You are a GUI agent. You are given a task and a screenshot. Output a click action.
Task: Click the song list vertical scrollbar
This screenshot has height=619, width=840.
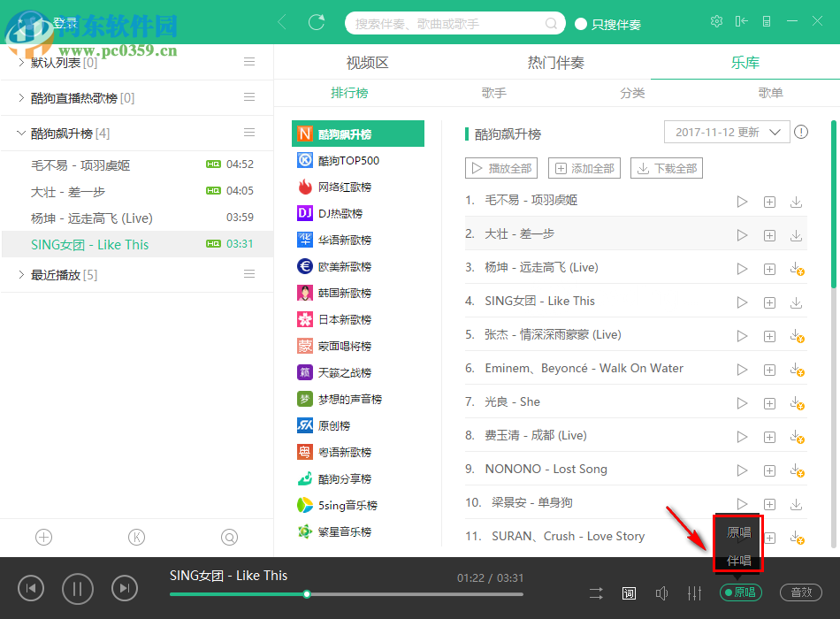tap(833, 204)
